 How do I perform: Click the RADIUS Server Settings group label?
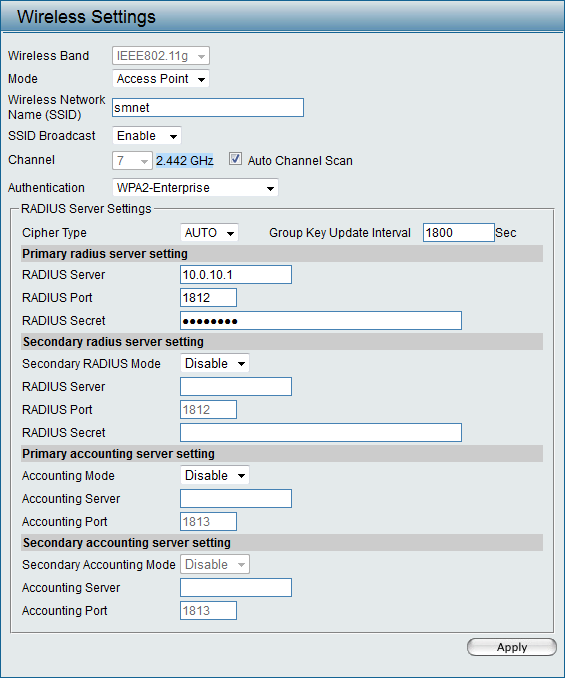[x=86, y=209]
